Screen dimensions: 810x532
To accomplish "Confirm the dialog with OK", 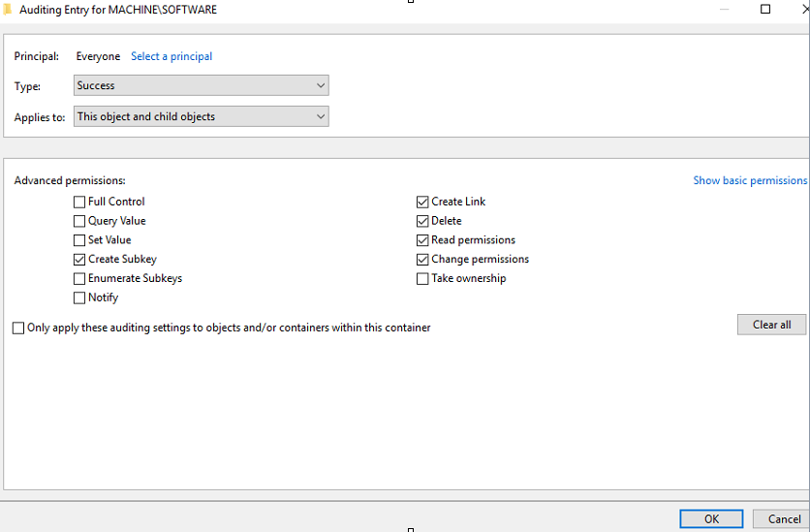I will click(711, 519).
